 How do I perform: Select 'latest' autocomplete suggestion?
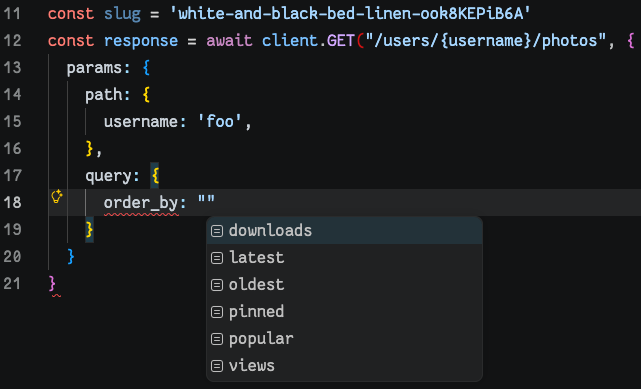click(344, 257)
